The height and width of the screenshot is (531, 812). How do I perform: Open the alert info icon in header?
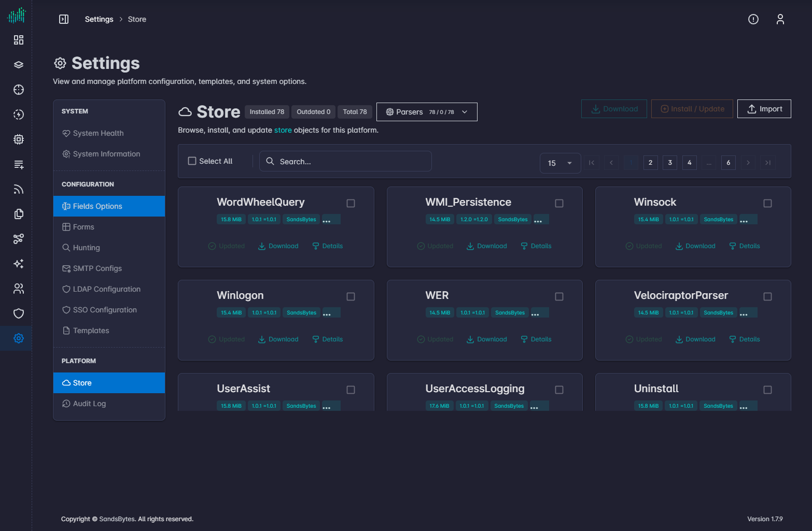pos(753,19)
